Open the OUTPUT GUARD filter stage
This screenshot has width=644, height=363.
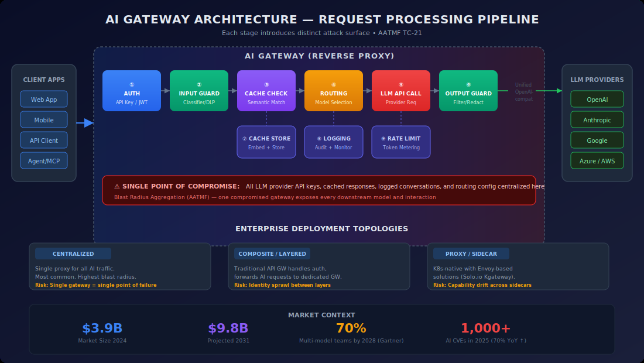click(x=468, y=91)
